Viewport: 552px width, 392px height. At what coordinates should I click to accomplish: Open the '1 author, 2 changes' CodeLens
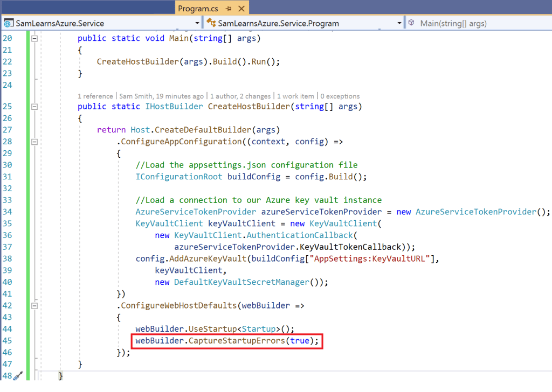(241, 96)
